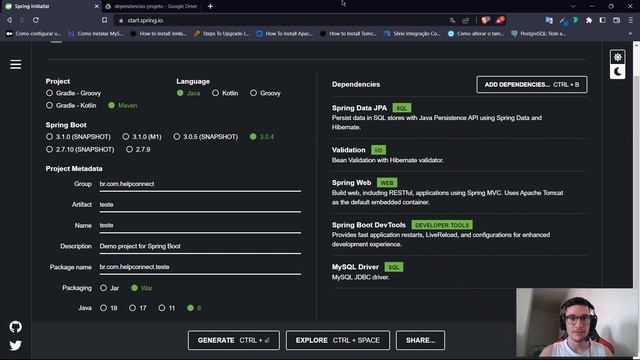Go forward with the browser forward arrow
Image resolution: width=640 pixels, height=360 pixels.
[x=22, y=20]
